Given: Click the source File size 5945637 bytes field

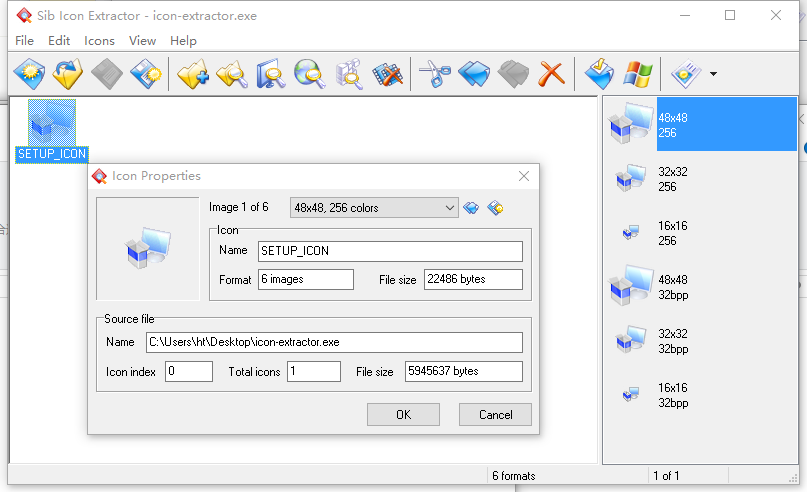Looking at the screenshot, I should coord(464,372).
